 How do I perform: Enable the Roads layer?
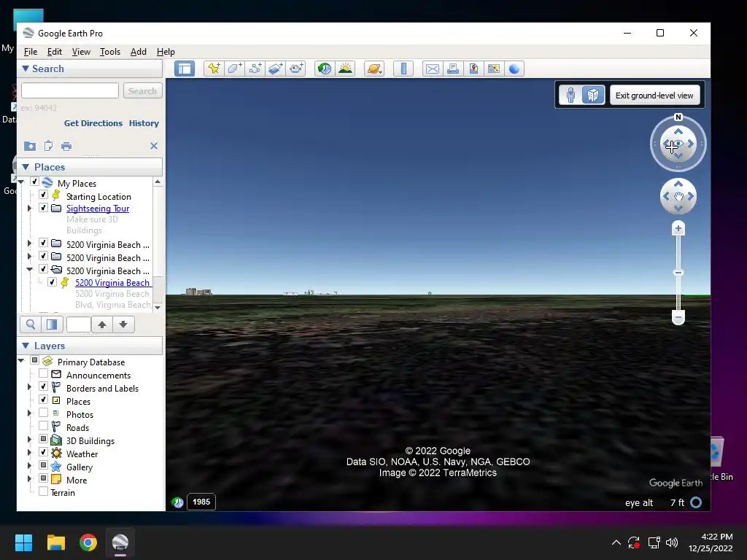coord(43,426)
